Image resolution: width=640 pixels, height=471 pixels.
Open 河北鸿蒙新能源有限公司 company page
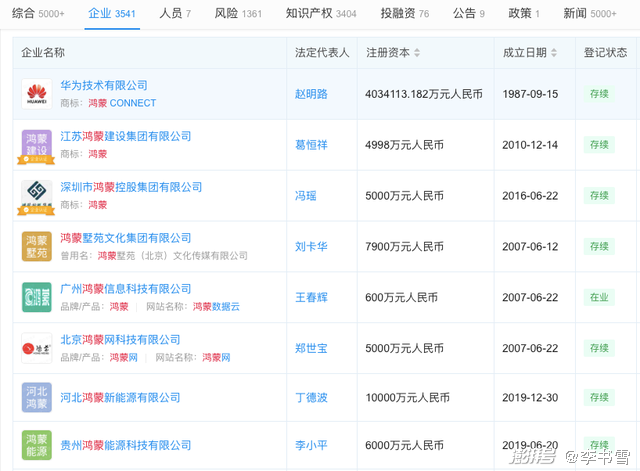pos(120,398)
